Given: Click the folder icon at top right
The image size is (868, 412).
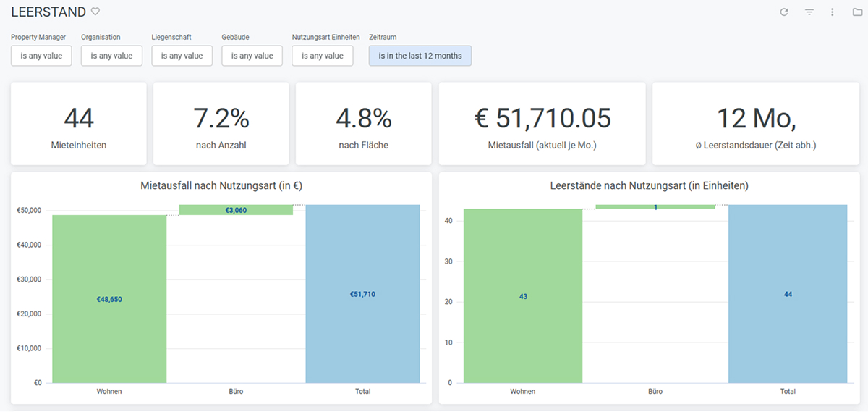Looking at the screenshot, I should tap(857, 12).
